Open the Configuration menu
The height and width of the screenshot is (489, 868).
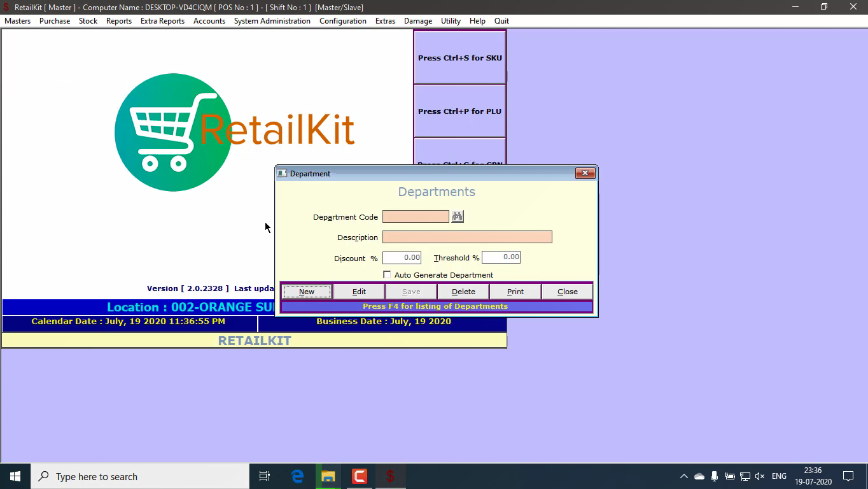pos(343,21)
